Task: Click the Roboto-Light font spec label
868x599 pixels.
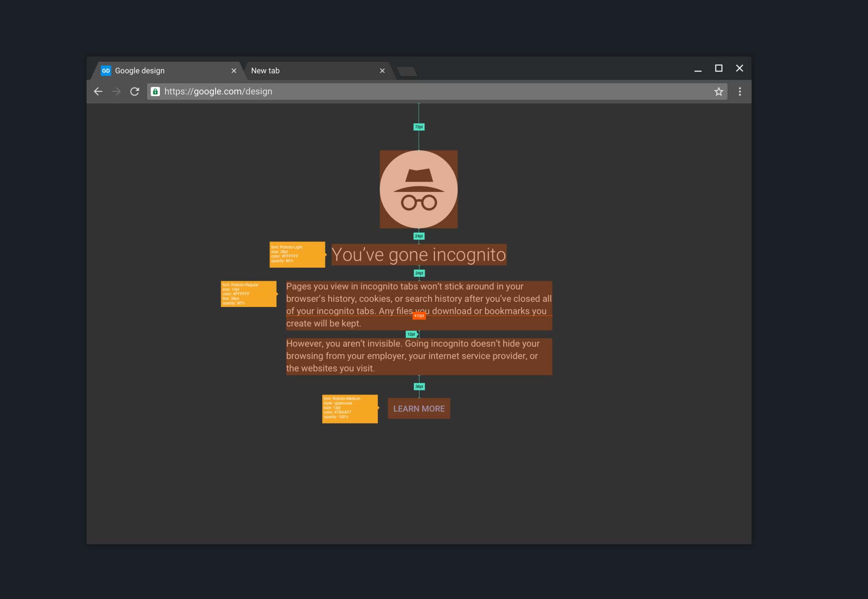Action: tap(297, 255)
